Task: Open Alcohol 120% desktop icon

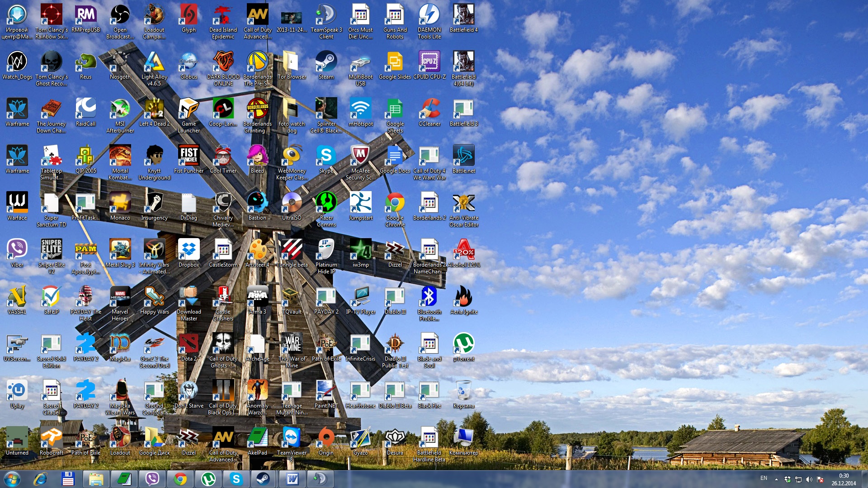Action: click(463, 253)
